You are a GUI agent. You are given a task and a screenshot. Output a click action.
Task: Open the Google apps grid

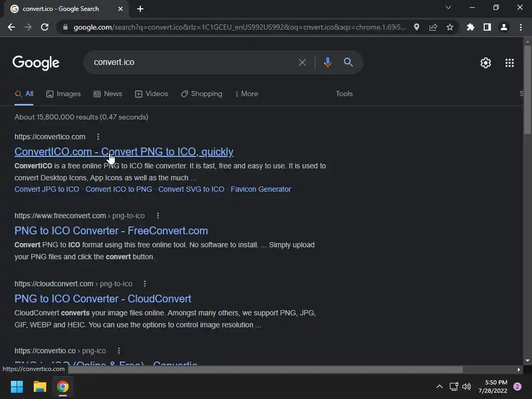coord(510,63)
